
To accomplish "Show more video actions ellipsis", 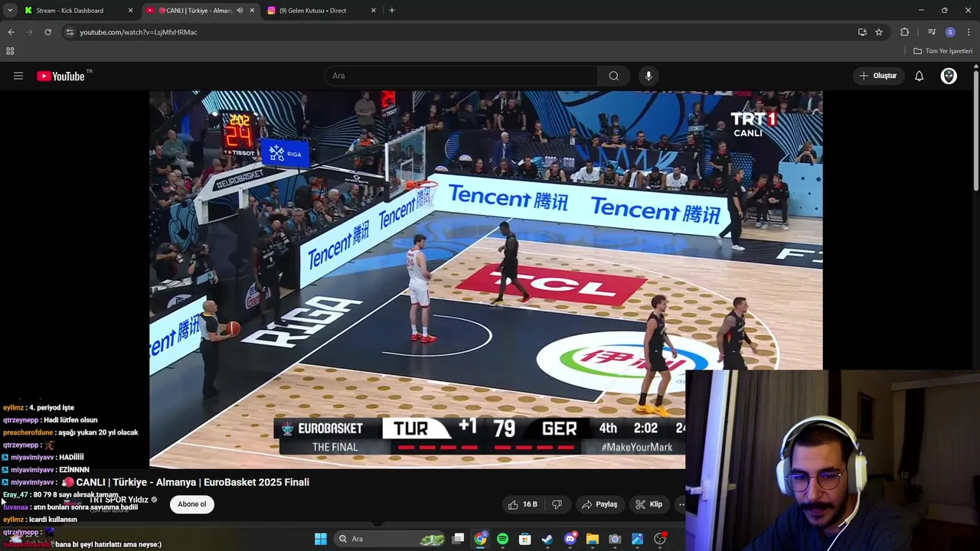I will pyautogui.click(x=680, y=504).
